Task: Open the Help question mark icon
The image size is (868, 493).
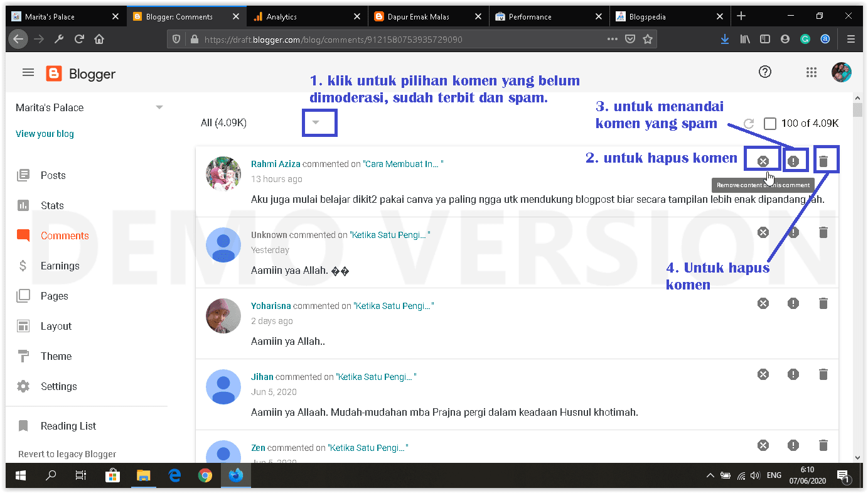Action: pyautogui.click(x=764, y=72)
